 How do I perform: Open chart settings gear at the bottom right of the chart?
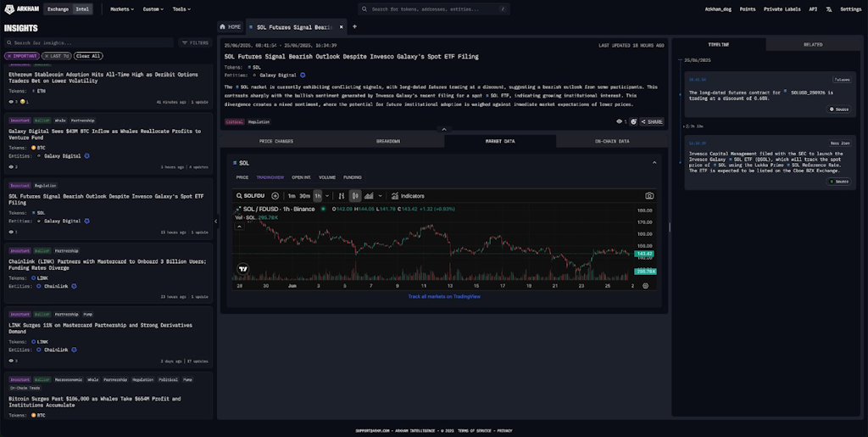click(x=645, y=286)
